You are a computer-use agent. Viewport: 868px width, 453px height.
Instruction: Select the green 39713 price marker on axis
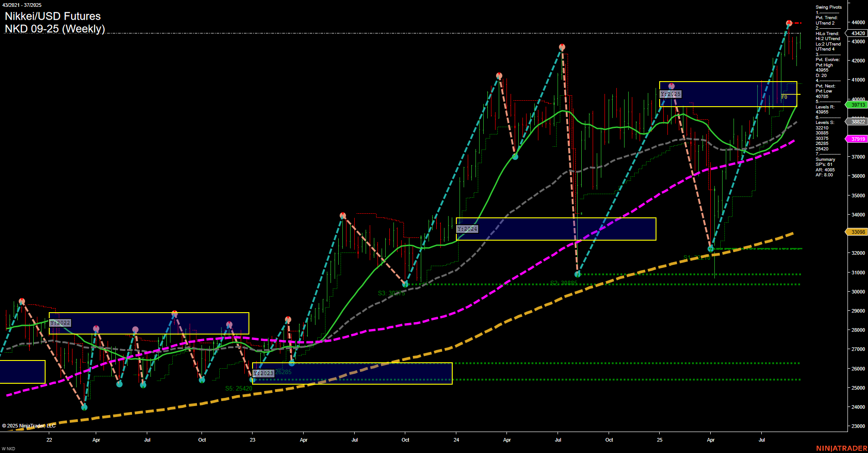pyautogui.click(x=857, y=105)
